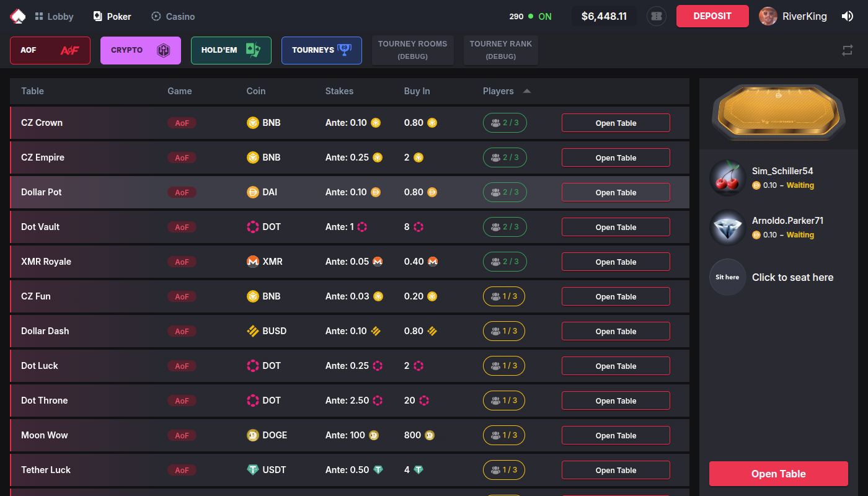Click the DOT coin icon on Dot Vault row
This screenshot has height=496, width=868.
(x=253, y=227)
